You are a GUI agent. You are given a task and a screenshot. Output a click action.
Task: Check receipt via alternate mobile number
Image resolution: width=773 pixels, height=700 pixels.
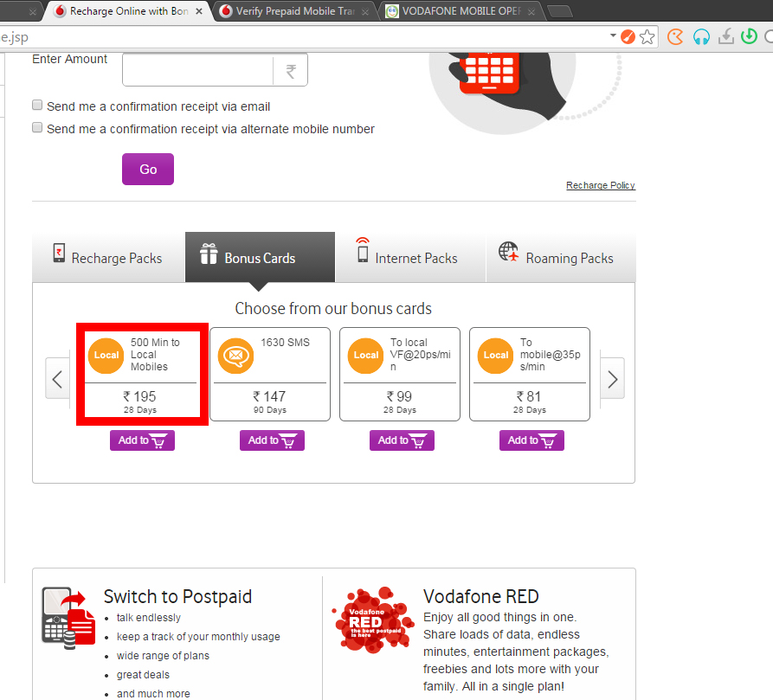pos(37,128)
